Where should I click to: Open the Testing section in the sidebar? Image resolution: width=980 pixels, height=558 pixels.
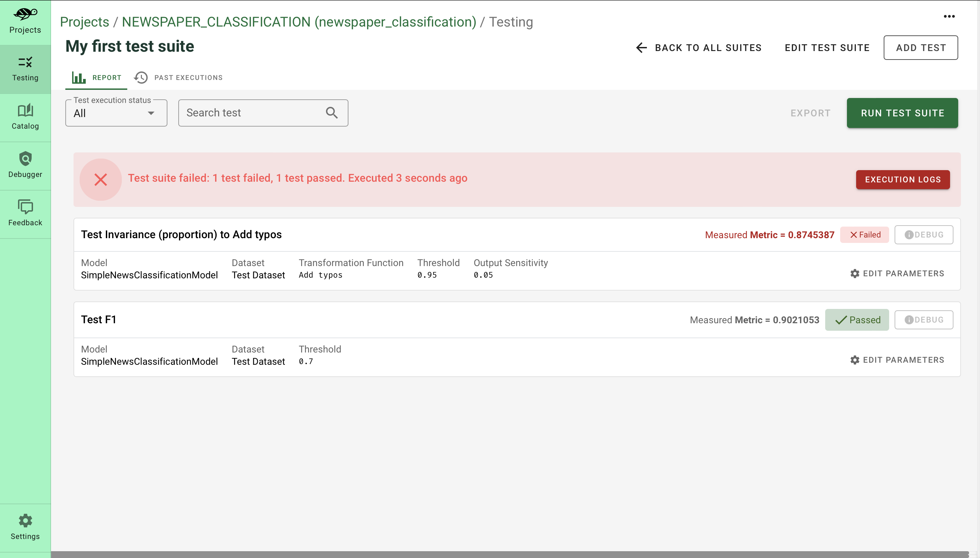25,69
